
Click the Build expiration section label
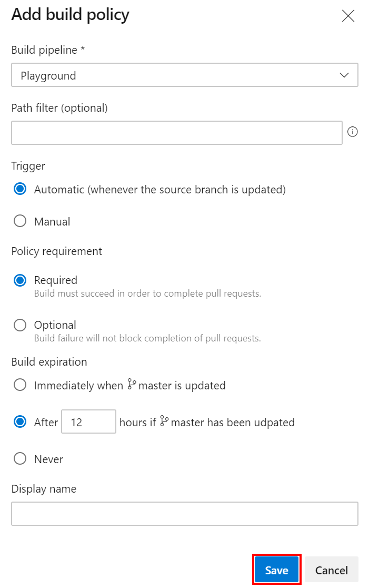[x=49, y=362]
